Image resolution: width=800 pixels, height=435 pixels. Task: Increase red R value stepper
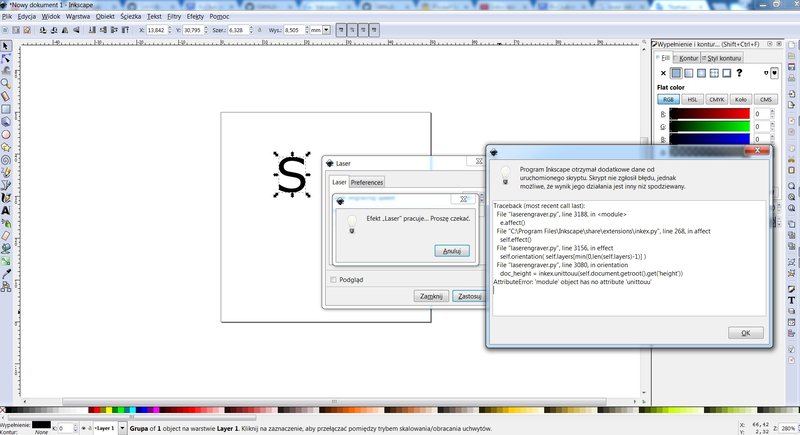pos(772,112)
